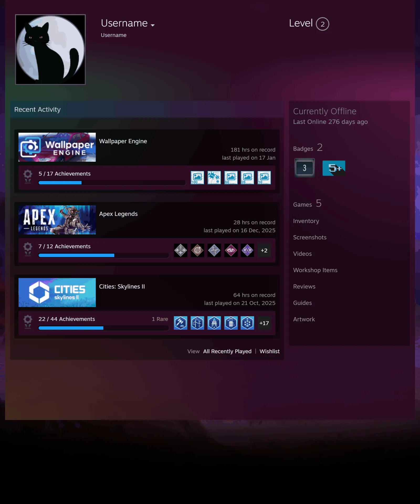Open Screenshots from the sidebar

click(x=310, y=237)
